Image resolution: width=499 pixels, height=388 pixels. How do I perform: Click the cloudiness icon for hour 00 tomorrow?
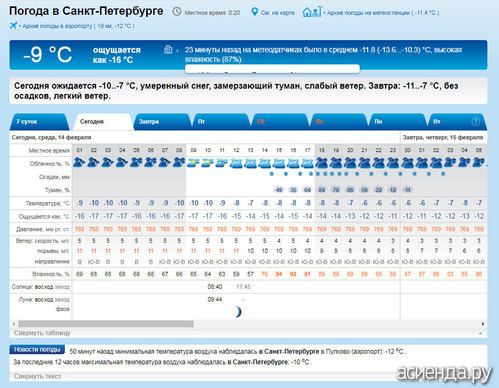click(407, 163)
